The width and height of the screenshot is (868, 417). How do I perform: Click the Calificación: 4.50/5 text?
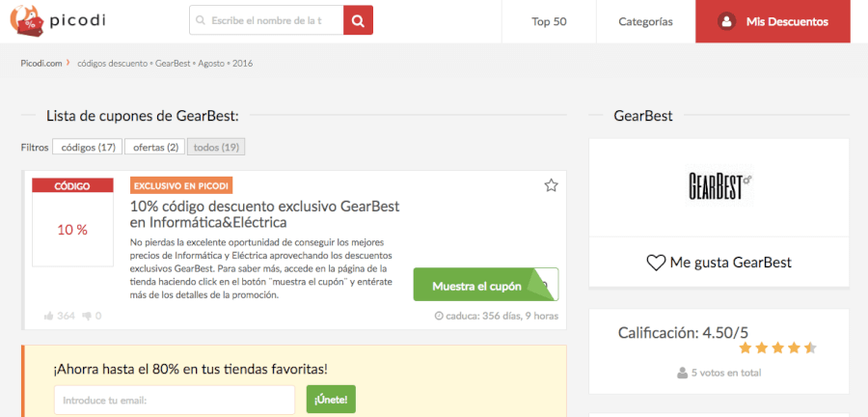(x=683, y=333)
